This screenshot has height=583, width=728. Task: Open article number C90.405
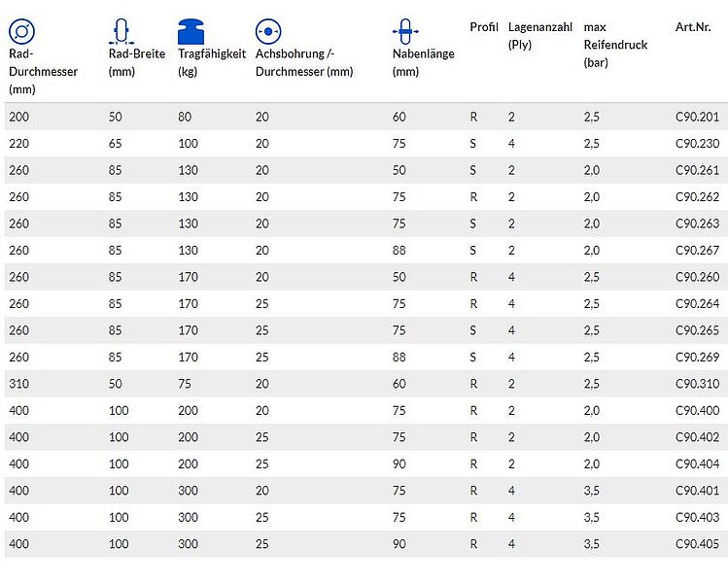(697, 544)
